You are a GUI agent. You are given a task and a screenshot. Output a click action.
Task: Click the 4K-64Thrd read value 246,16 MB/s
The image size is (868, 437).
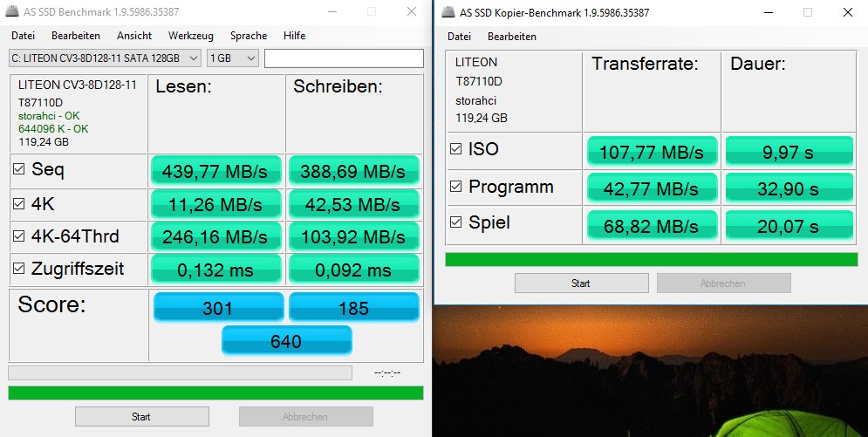(215, 236)
